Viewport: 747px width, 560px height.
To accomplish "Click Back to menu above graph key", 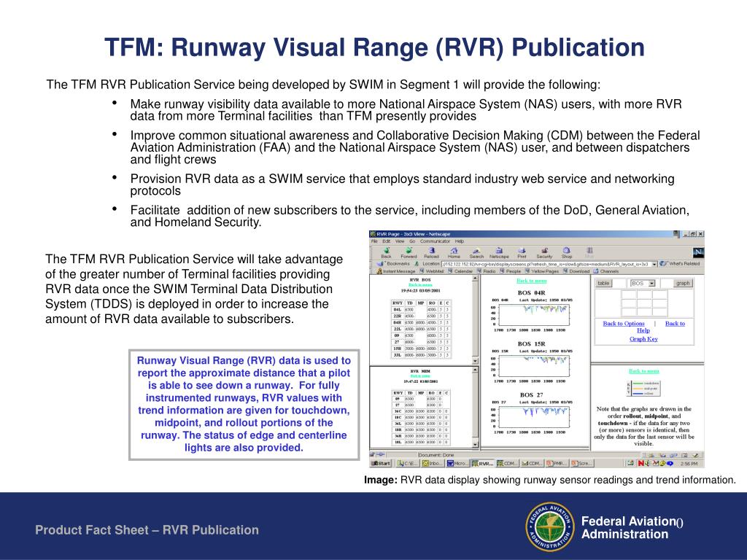I will (x=643, y=371).
